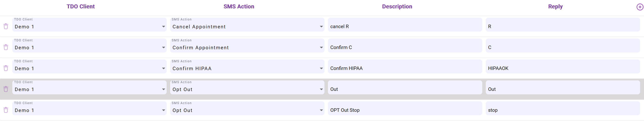Open the Confirm HIPAA SMS Action dropdown

(x=247, y=68)
